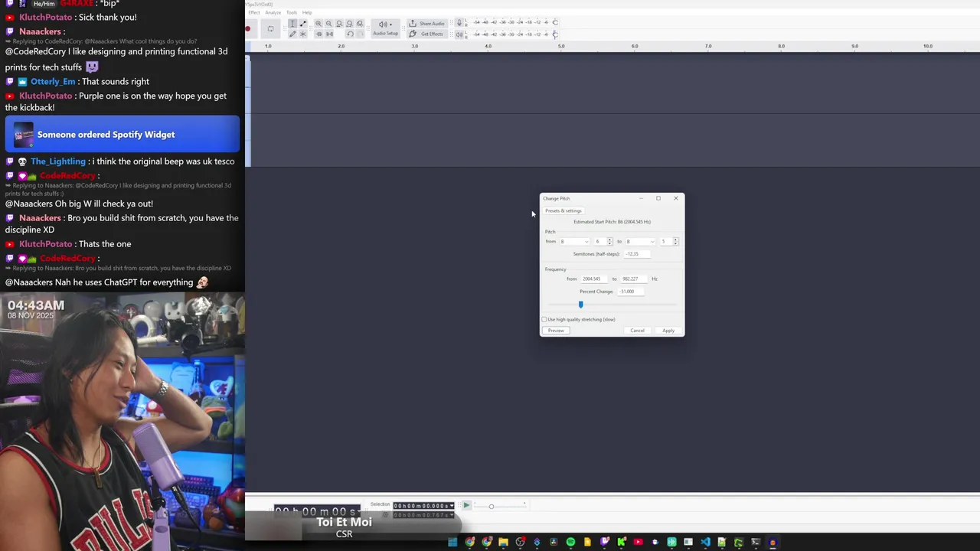The width and height of the screenshot is (980, 551).
Task: Click the Redo arrow icon
Action: [361, 34]
